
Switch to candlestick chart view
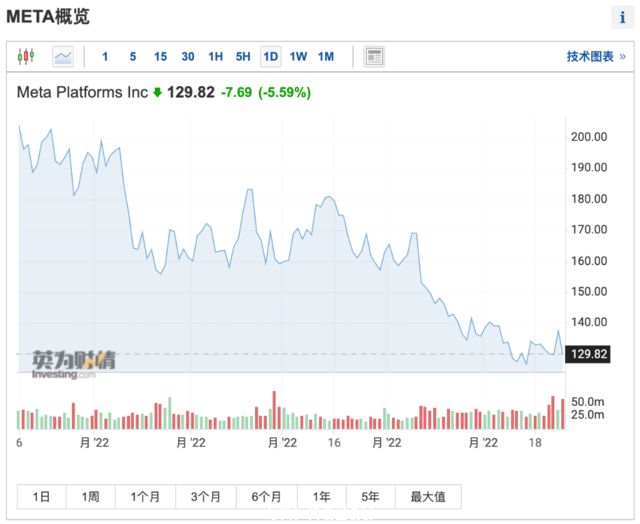tap(26, 56)
